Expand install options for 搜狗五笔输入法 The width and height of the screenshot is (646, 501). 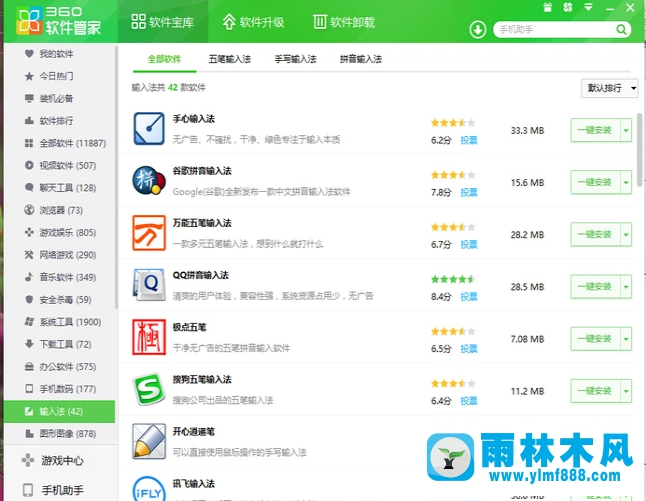point(626,391)
